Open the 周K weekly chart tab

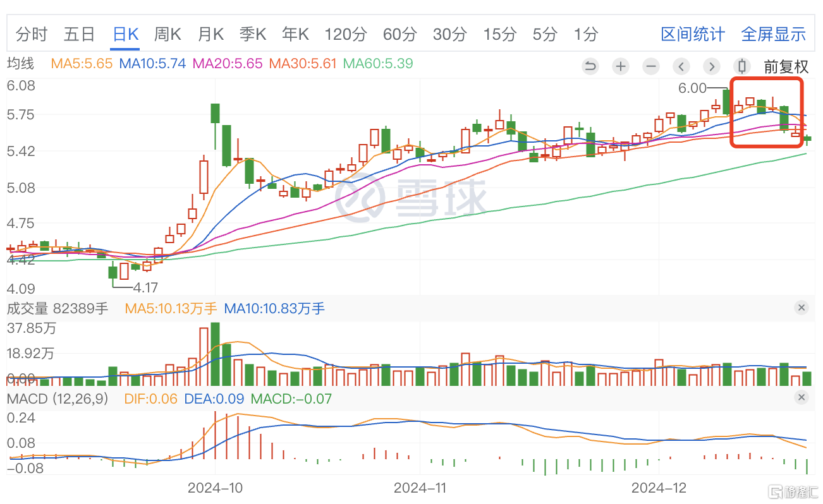(168, 34)
